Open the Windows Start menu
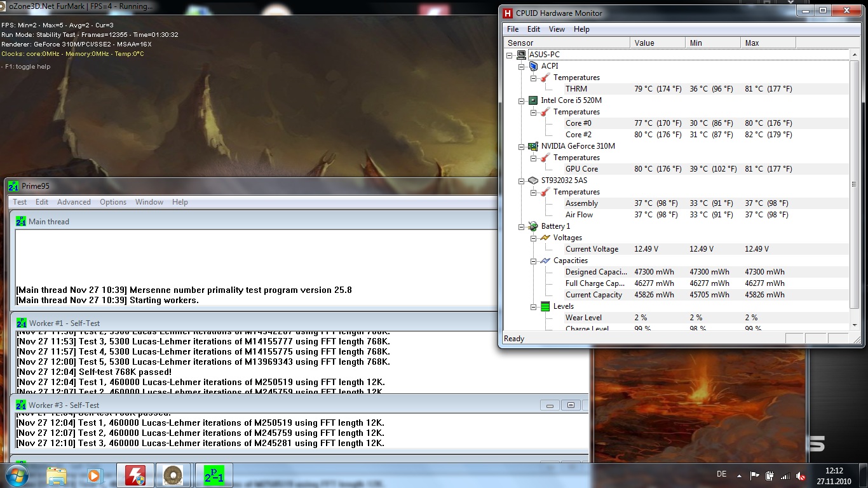 (16, 475)
